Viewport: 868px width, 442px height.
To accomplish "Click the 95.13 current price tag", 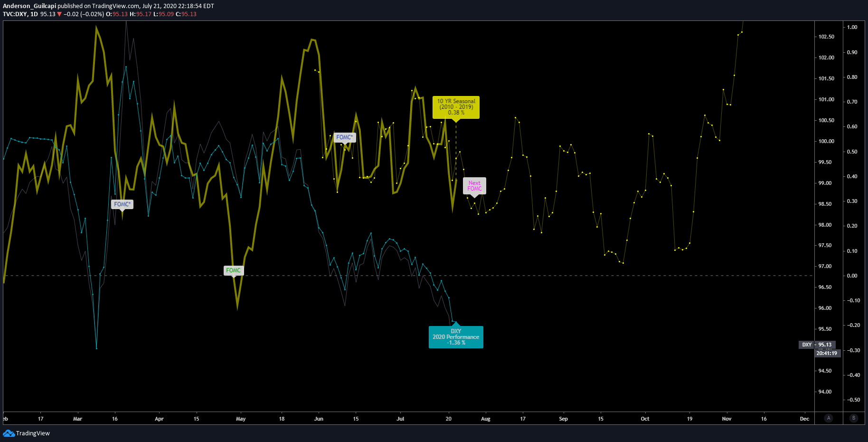I will point(825,345).
